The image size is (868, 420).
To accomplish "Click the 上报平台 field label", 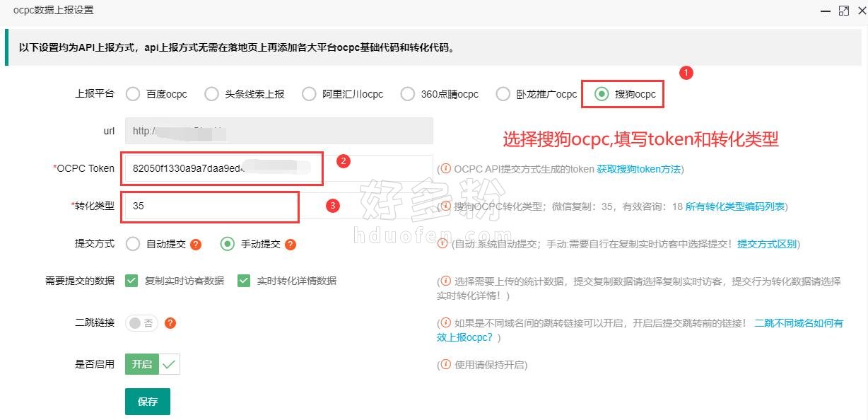I will 95,94.
